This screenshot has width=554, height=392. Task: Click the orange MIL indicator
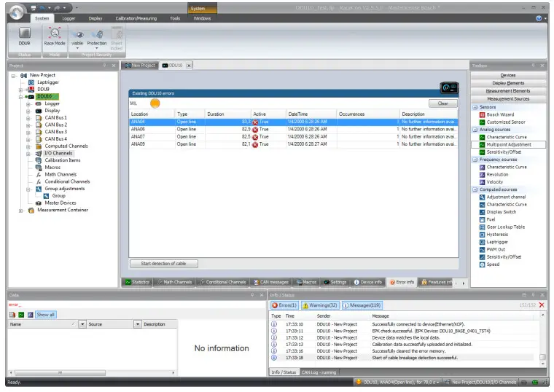(x=155, y=103)
